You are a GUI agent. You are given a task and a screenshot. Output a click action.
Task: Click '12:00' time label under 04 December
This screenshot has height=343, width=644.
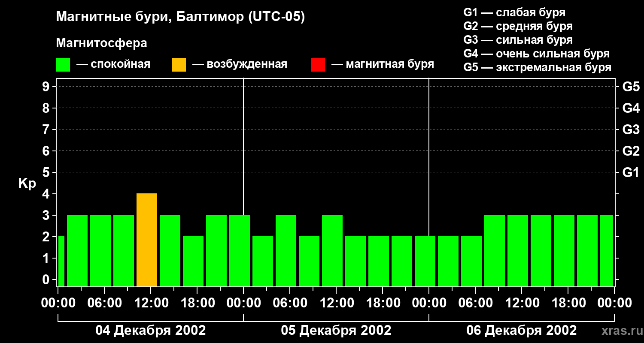click(x=151, y=303)
